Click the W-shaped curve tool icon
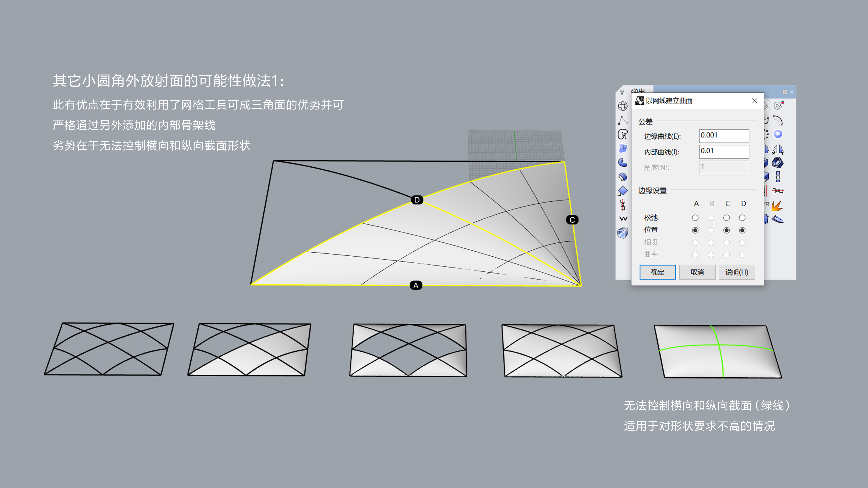868x488 pixels. tap(623, 218)
